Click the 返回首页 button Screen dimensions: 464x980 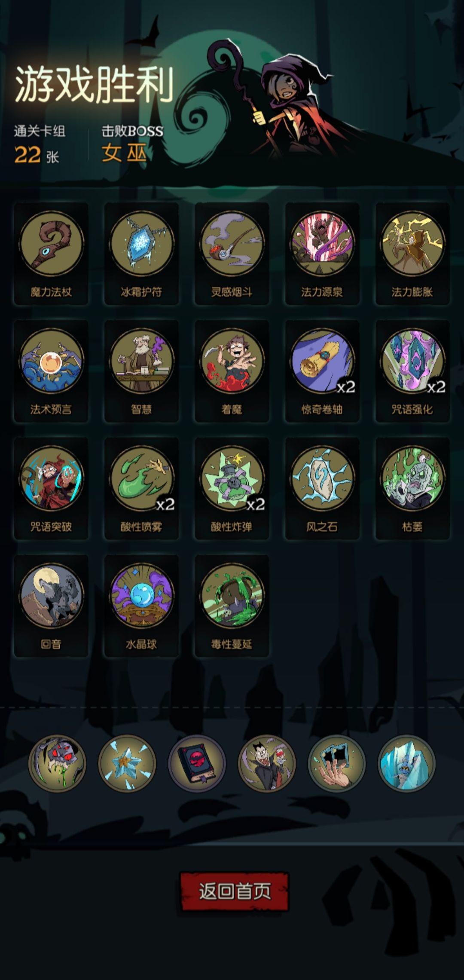coord(234,891)
